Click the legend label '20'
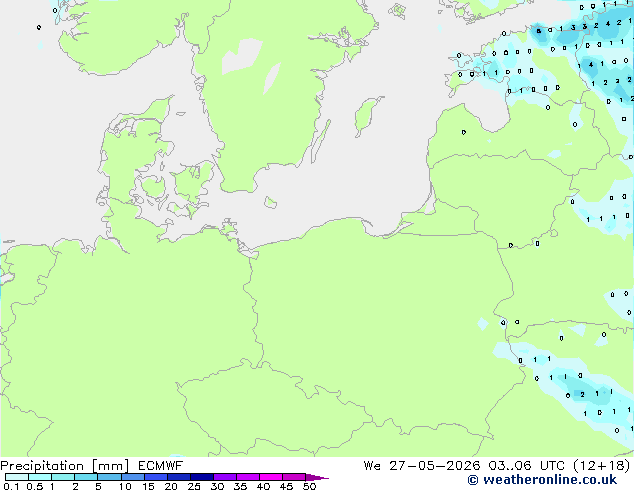634x490 pixels. pos(171,486)
